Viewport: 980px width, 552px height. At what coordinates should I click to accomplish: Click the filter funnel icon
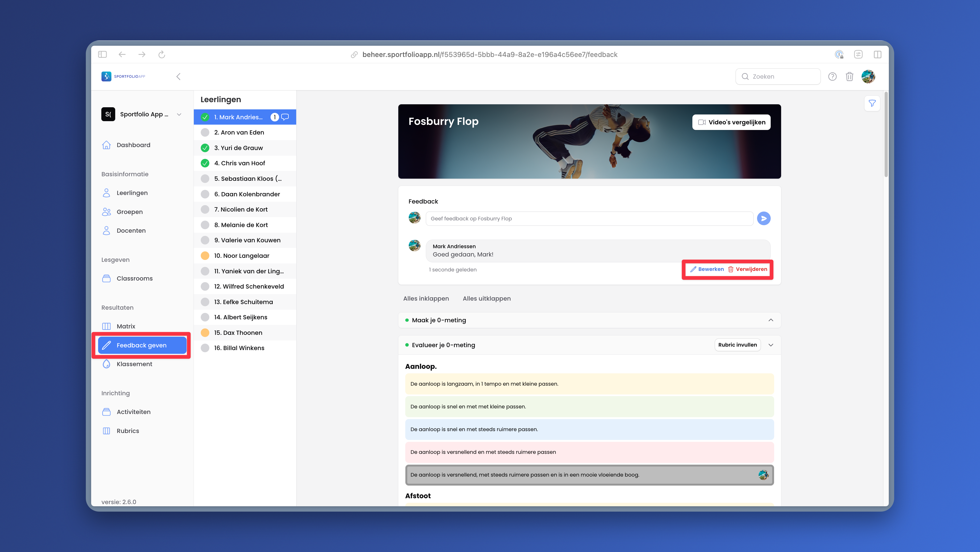(x=872, y=103)
